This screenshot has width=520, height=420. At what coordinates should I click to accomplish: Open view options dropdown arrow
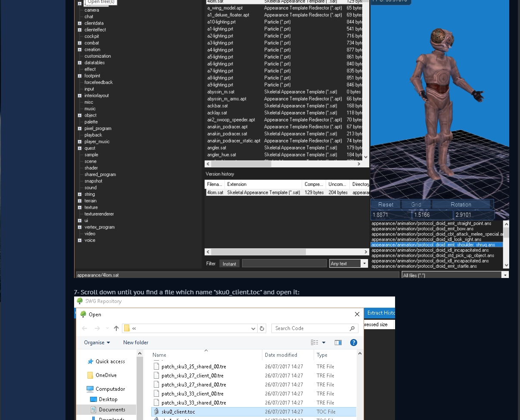click(324, 343)
